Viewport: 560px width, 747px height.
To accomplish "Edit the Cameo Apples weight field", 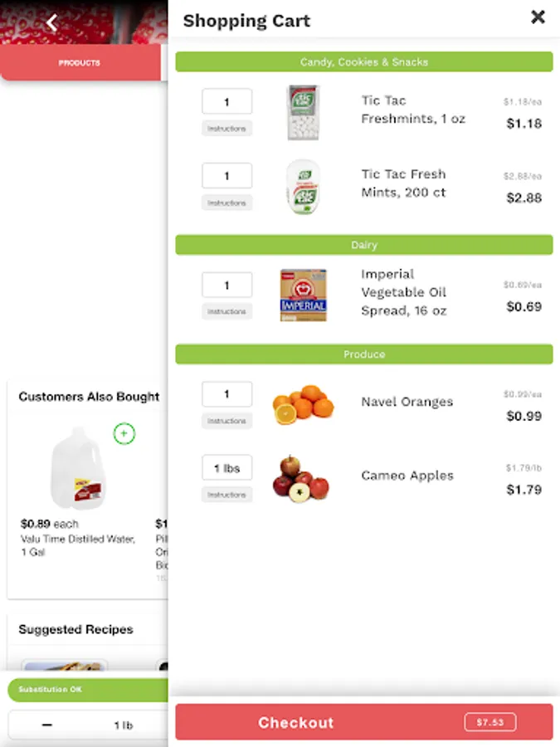I will click(x=226, y=468).
